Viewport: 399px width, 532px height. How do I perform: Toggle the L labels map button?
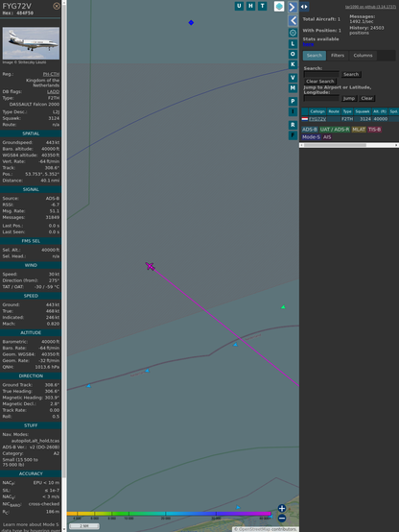tap(293, 44)
